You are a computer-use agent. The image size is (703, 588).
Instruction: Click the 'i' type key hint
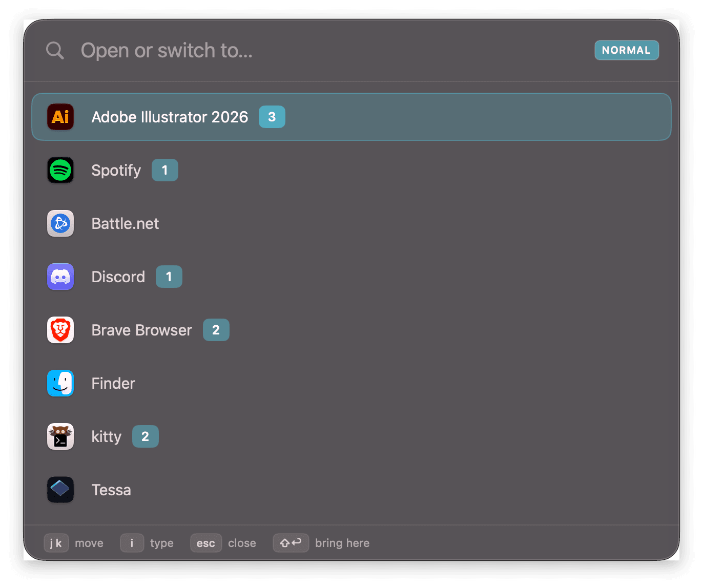click(x=132, y=543)
